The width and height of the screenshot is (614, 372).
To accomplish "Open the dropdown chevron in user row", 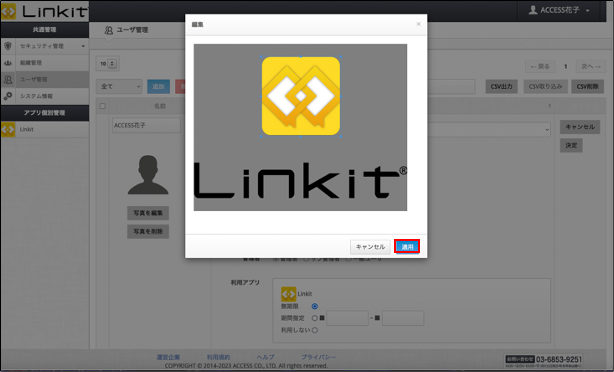I will 547,130.
